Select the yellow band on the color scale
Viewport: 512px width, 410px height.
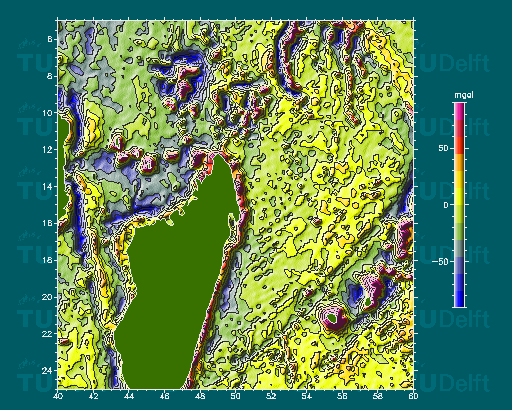(459, 197)
